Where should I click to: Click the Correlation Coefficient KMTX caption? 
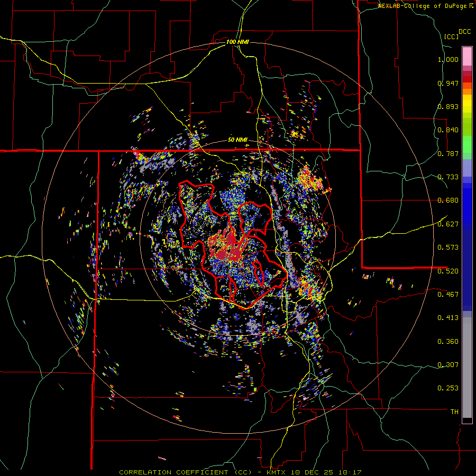coord(240,472)
